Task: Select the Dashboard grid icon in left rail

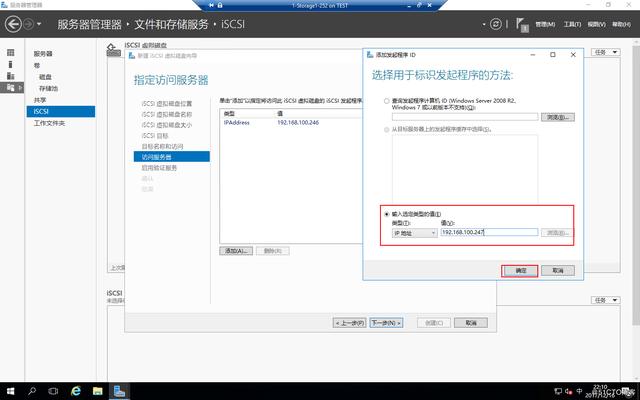Action: [x=11, y=52]
